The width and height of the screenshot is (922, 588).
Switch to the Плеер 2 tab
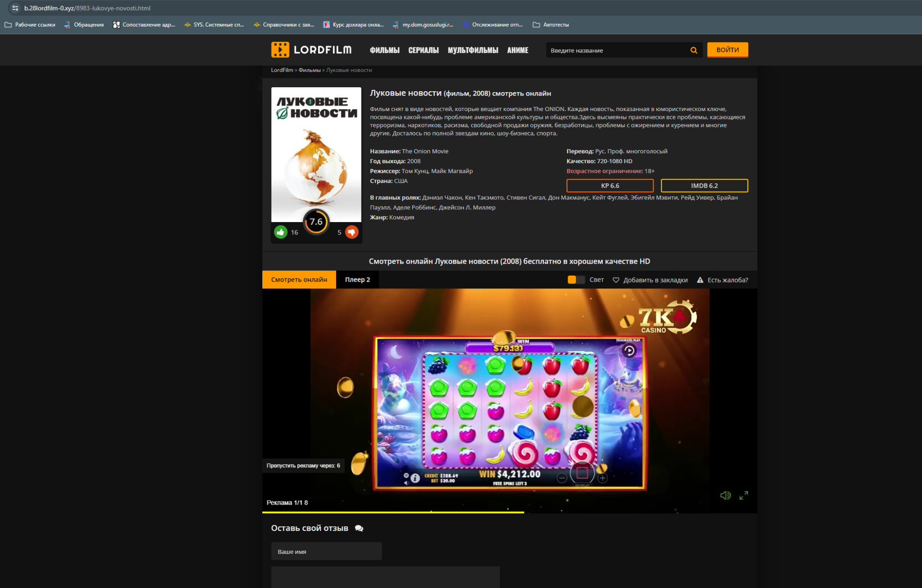357,280
